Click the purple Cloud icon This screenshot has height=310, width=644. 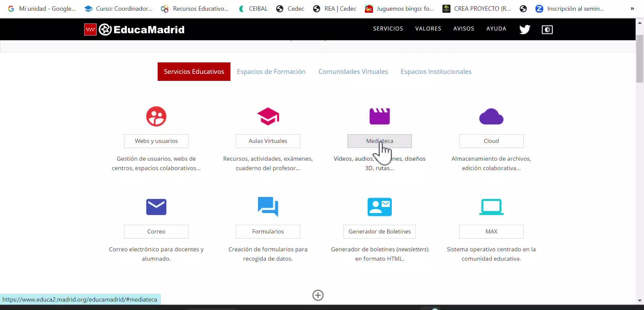coord(491,116)
